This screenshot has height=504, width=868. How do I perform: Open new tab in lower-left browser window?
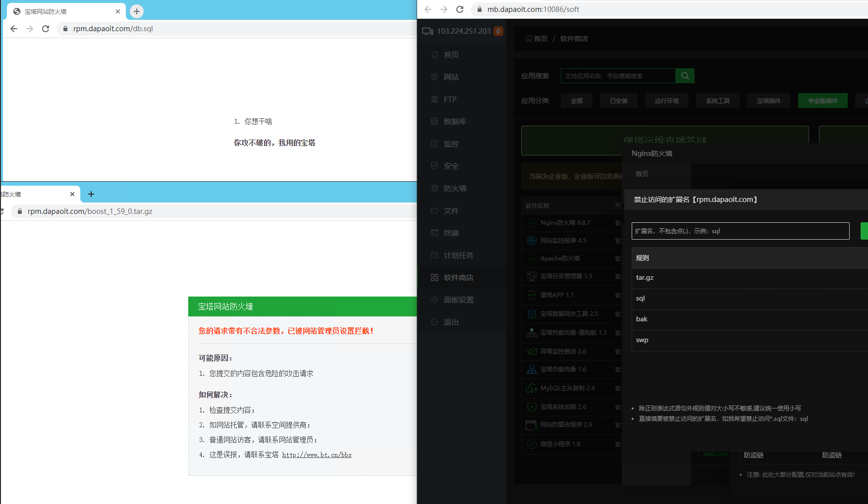[91, 194]
